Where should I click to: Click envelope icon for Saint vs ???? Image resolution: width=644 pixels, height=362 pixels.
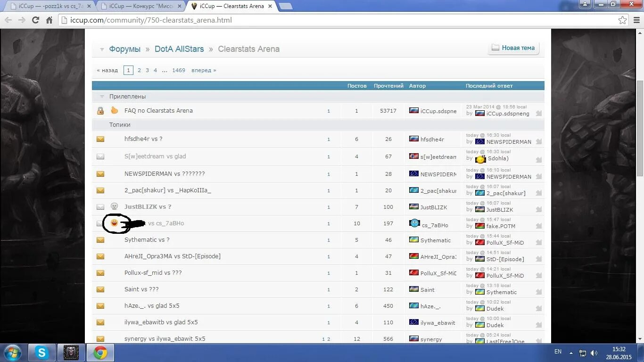click(x=100, y=289)
